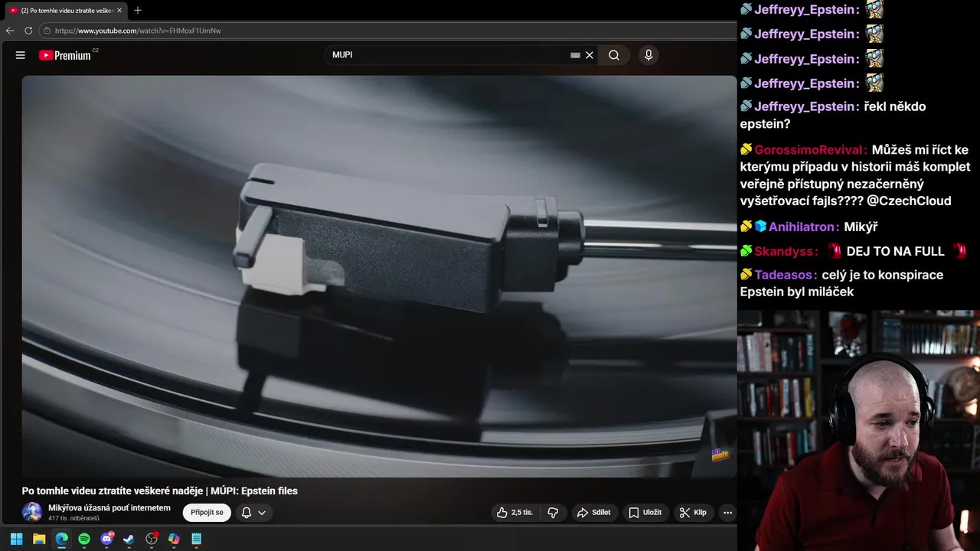Create a clip with Klip
This screenshot has height=551, width=980.
[694, 513]
